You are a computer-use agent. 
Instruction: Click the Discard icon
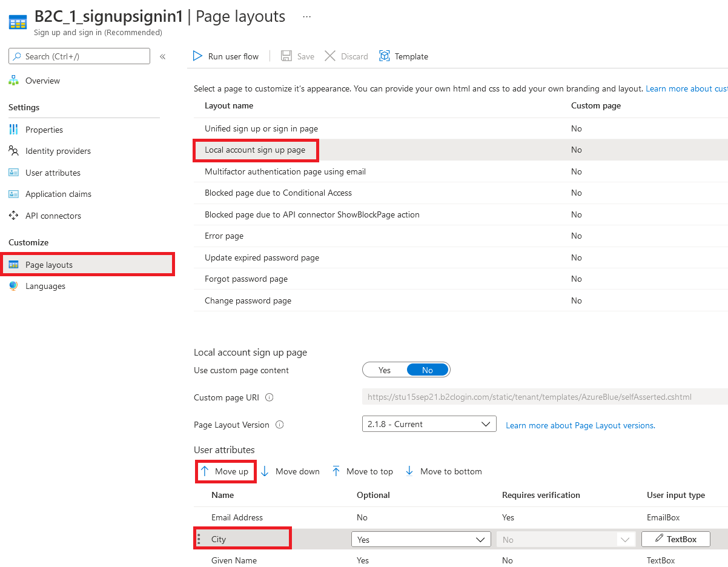coord(330,56)
